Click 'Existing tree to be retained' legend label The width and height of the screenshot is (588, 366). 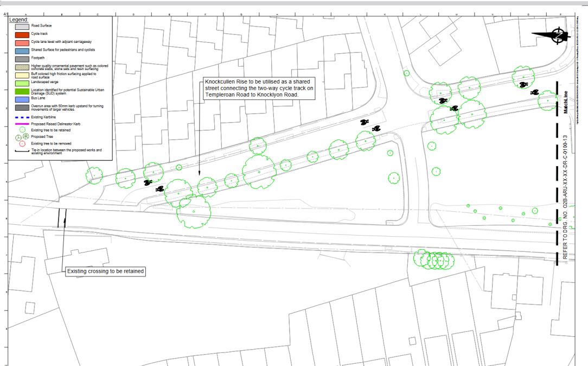point(50,130)
